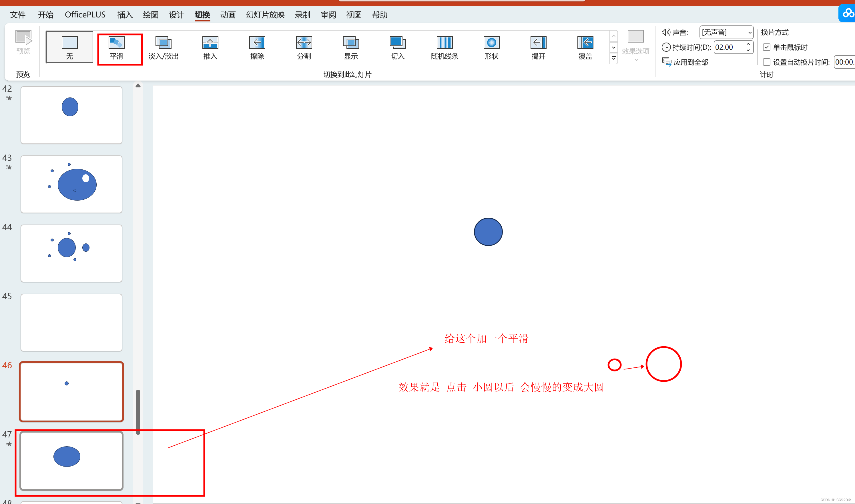Set transition to 无 (none)

point(70,47)
